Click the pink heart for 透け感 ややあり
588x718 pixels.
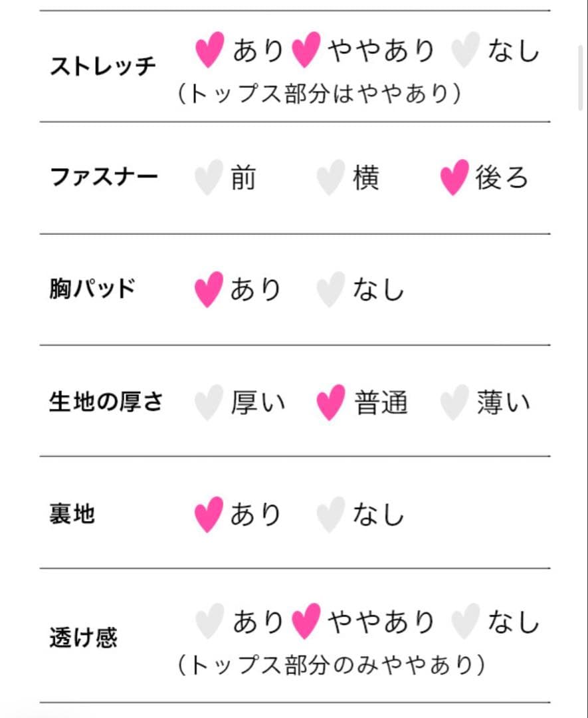pyautogui.click(x=306, y=622)
